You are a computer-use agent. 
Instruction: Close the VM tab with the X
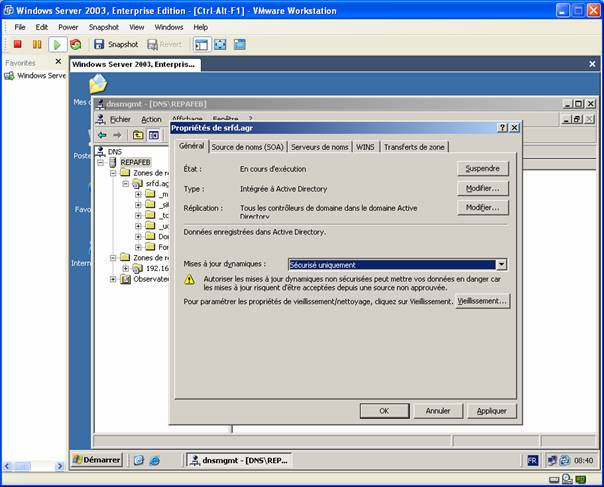[x=592, y=64]
